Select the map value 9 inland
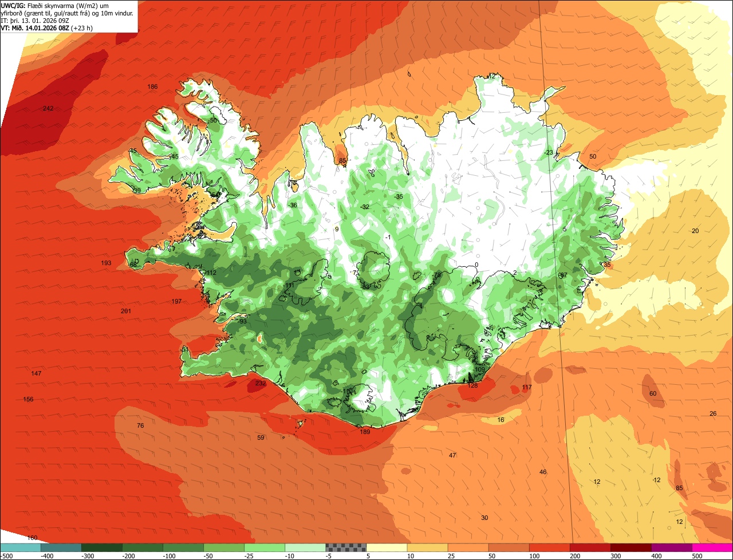The width and height of the screenshot is (733, 560). (x=337, y=229)
